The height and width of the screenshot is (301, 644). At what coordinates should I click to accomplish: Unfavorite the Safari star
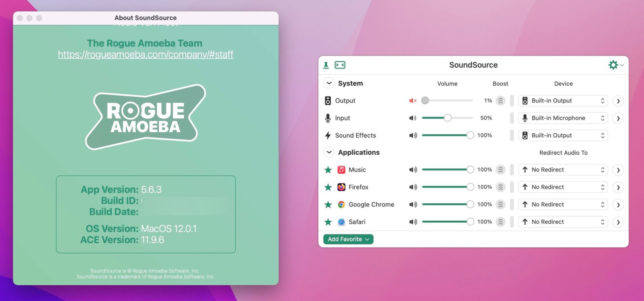[x=328, y=222]
